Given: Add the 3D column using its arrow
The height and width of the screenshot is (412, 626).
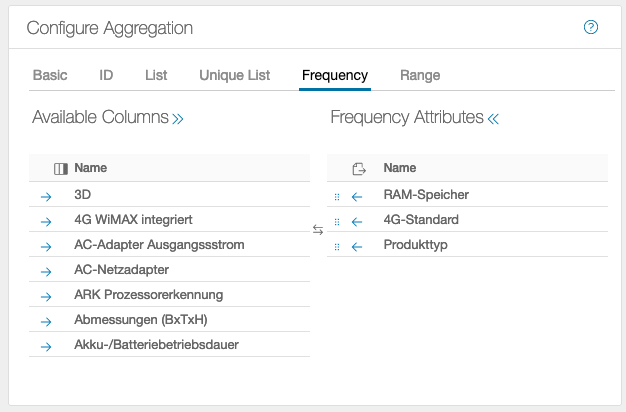Looking at the screenshot, I should [x=45, y=196].
